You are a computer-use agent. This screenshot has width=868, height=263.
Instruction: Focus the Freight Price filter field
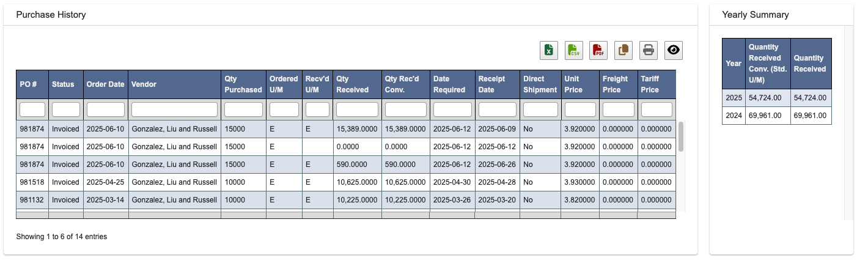pos(618,109)
